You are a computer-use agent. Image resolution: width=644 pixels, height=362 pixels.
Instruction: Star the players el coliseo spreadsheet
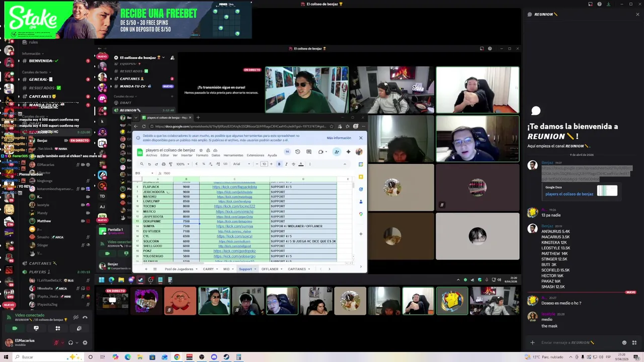201,150
